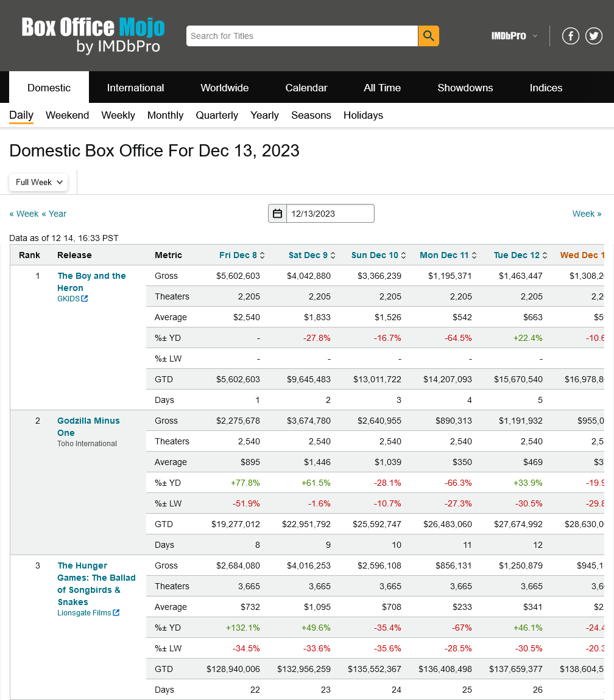Viewport: 614px width, 700px height.
Task: Select the Yearly sub-tab
Action: [x=264, y=115]
